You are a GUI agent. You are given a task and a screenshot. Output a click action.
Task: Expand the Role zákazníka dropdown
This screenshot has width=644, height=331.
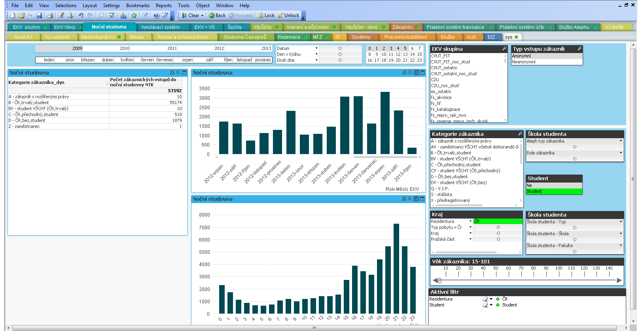click(x=621, y=153)
